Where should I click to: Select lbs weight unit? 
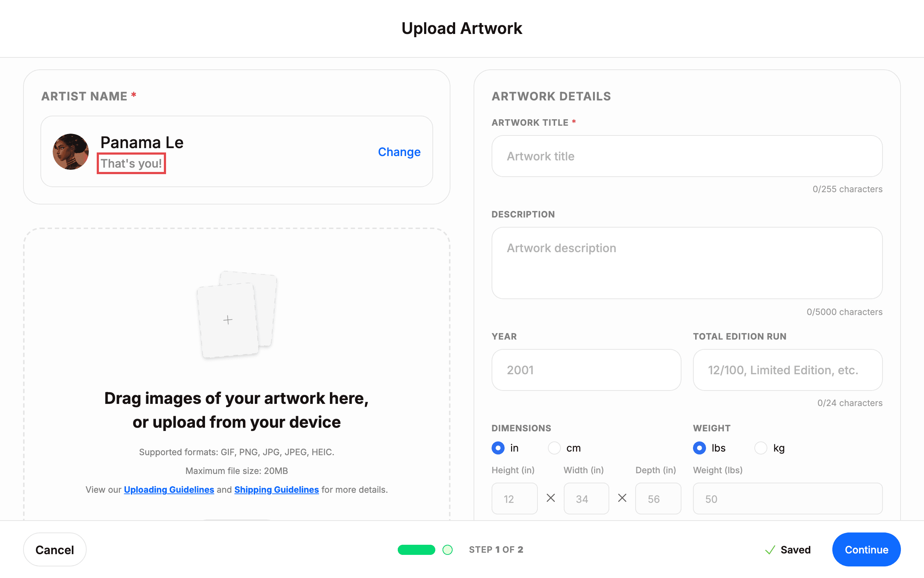tap(699, 448)
